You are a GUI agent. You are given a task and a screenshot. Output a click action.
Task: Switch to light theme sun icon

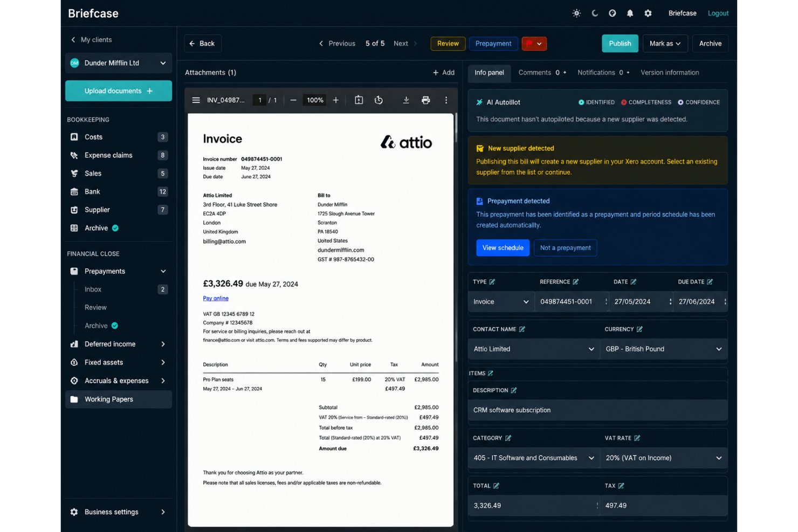click(576, 13)
